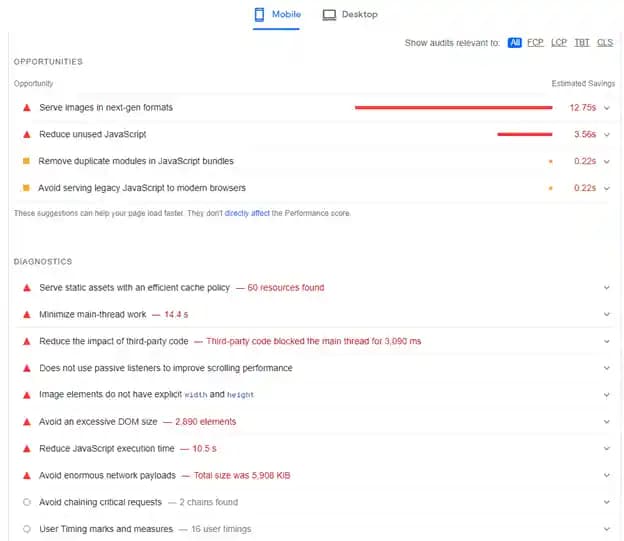Viewport: 624px width, 541px height.
Task: Click 'Reduce JavaScript execution time' text
Action: pyautogui.click(x=107, y=449)
